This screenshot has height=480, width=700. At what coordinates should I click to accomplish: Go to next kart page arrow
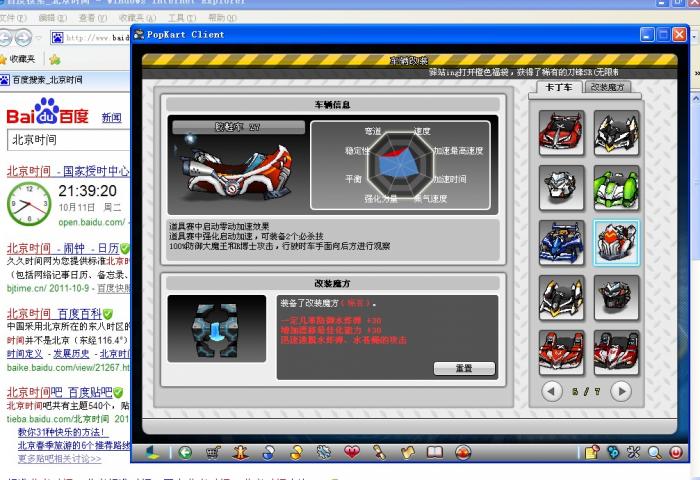[621, 392]
